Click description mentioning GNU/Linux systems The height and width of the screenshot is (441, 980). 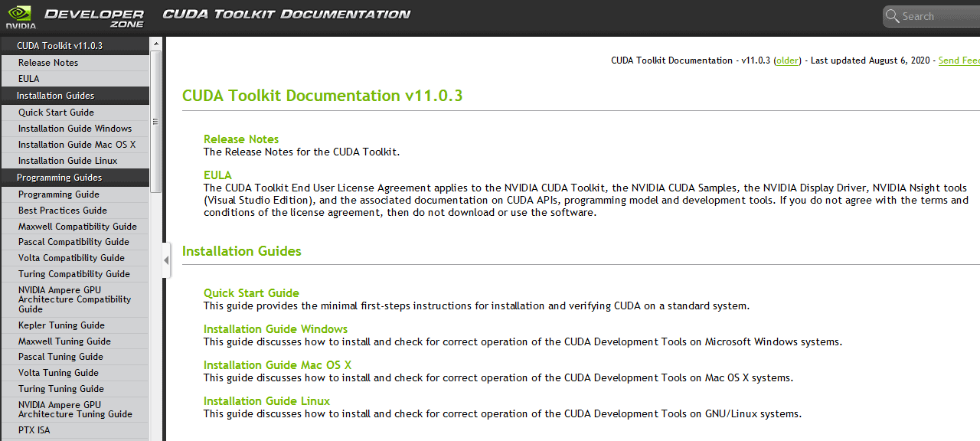coord(502,413)
